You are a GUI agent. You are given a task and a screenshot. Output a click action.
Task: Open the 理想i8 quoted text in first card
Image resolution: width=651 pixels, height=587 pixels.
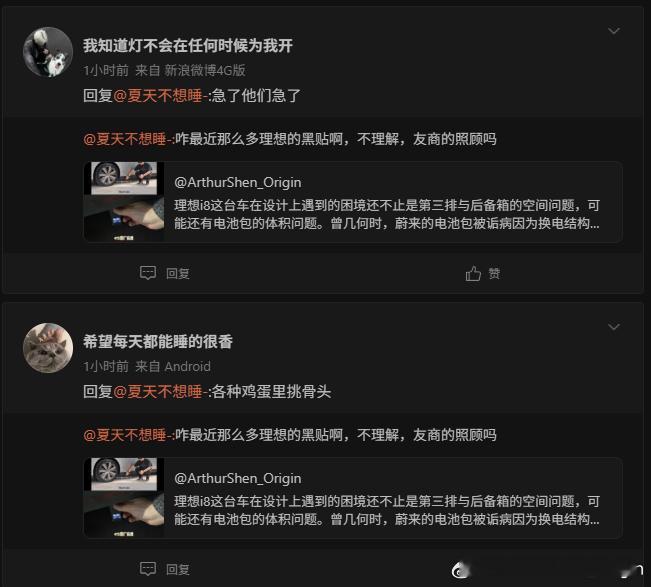tap(387, 215)
